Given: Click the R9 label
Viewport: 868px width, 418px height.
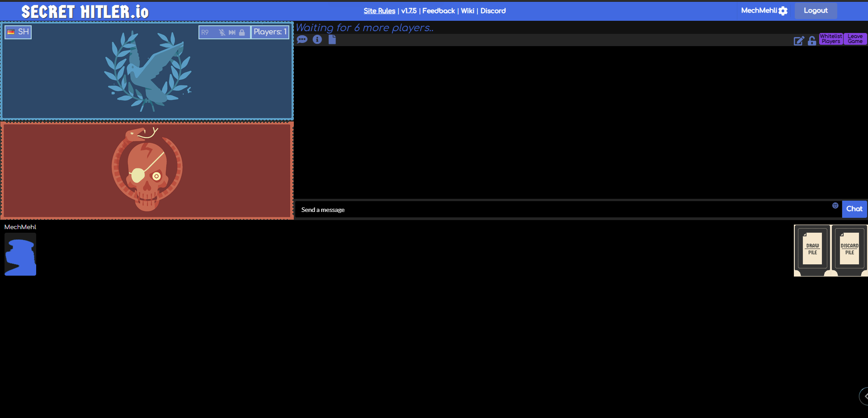Looking at the screenshot, I should (x=205, y=33).
